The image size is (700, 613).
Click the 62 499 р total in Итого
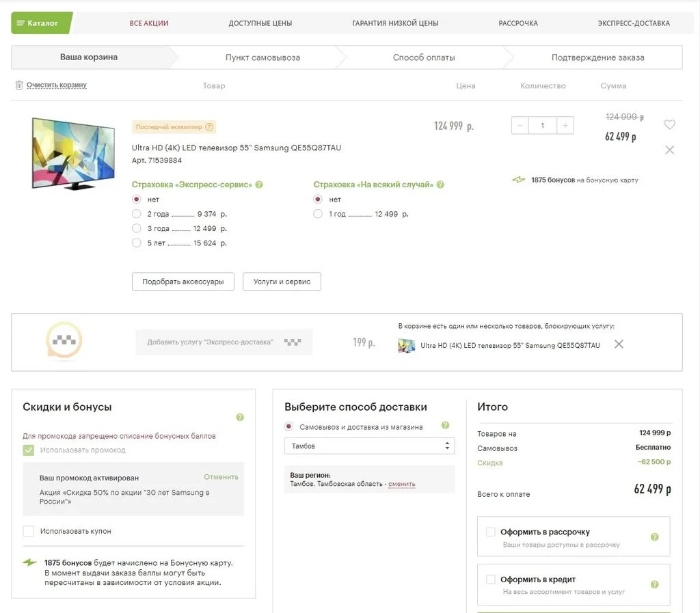click(652, 489)
